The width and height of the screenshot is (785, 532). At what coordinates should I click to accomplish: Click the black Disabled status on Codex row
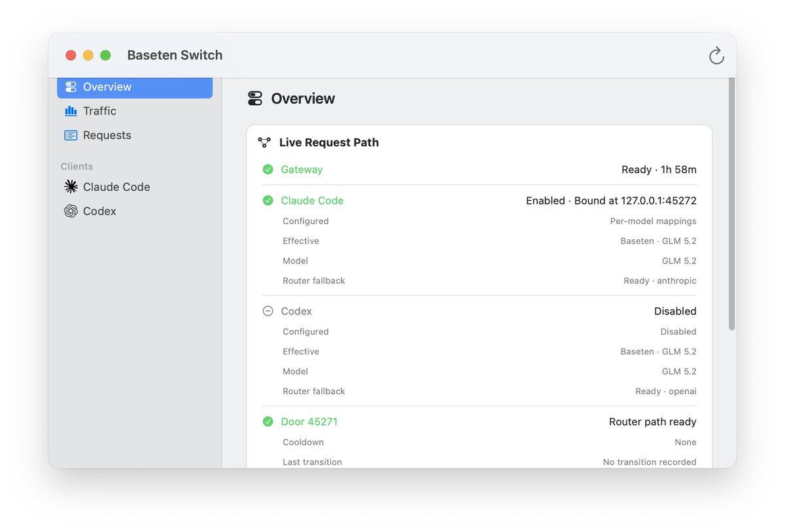point(675,311)
